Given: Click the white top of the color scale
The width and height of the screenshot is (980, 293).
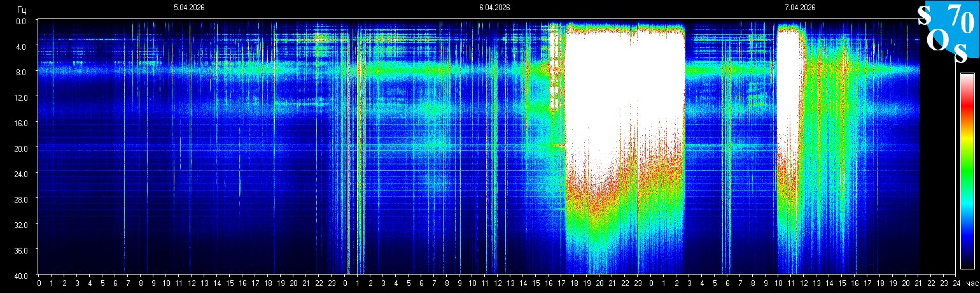Looking at the screenshot, I should [x=967, y=78].
